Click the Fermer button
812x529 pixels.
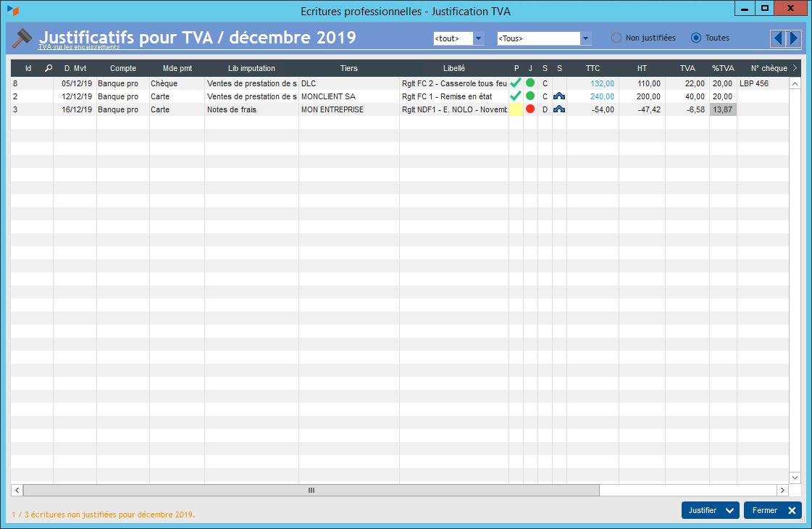point(772,510)
